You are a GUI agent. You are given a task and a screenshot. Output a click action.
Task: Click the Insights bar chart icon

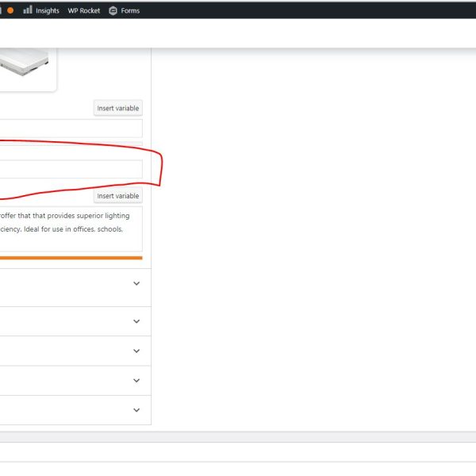tap(28, 10)
